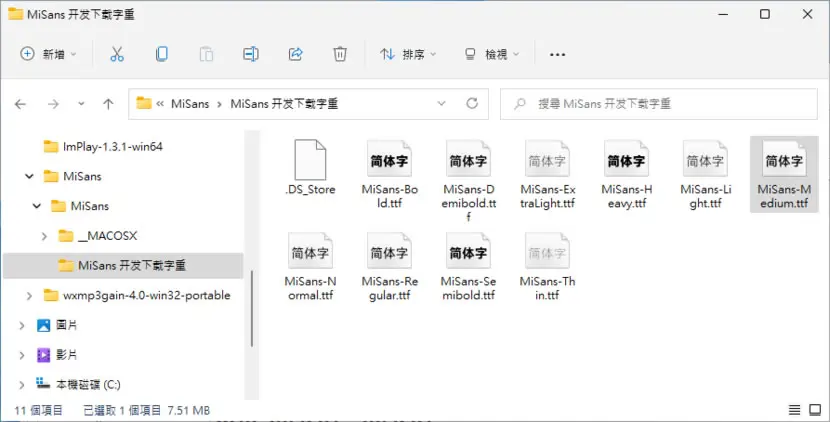Open the 檢視 view dropdown

tap(492, 54)
